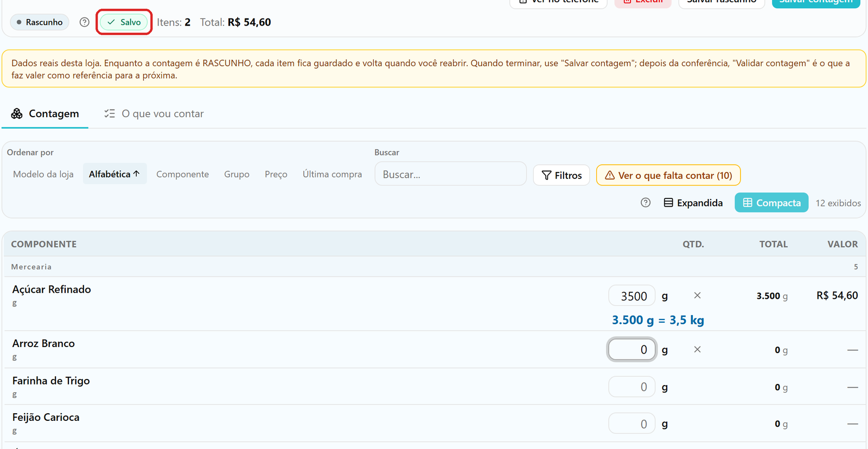
Task: Sort list by Última compra
Action: pos(332,174)
